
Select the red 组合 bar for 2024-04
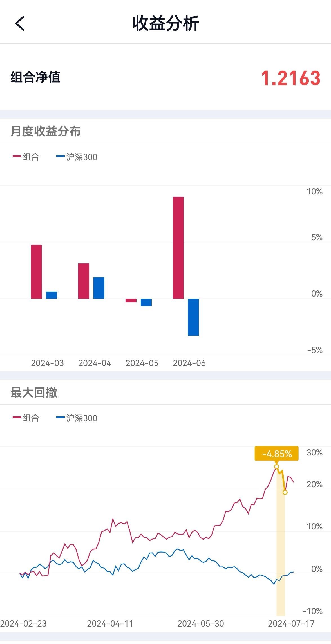(84, 281)
